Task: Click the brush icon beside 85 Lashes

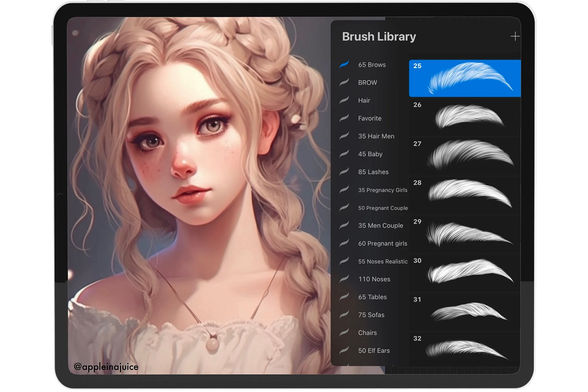Action: (x=344, y=172)
